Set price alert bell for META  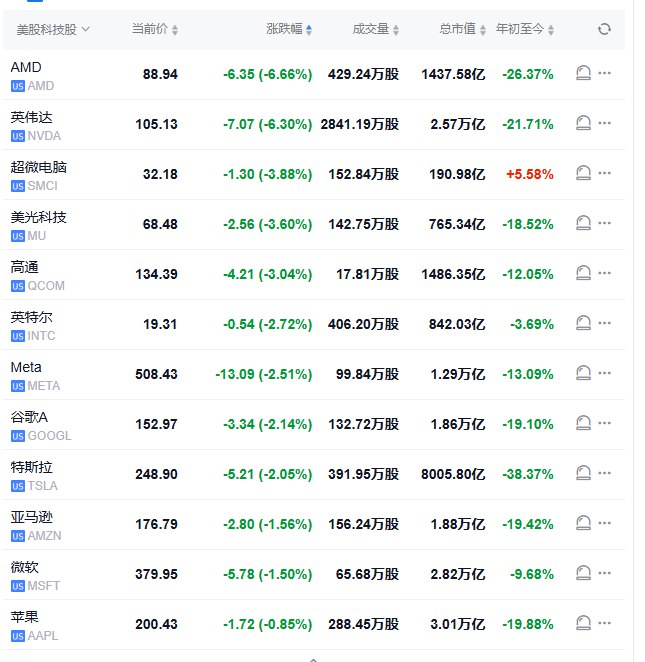tap(583, 373)
